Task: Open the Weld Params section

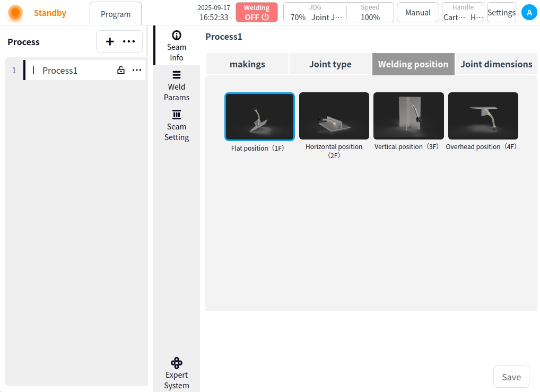Action: (x=177, y=85)
